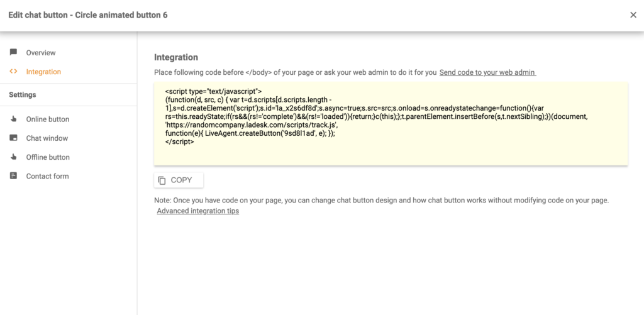Click the Overview chat bubble icon

tap(13, 52)
